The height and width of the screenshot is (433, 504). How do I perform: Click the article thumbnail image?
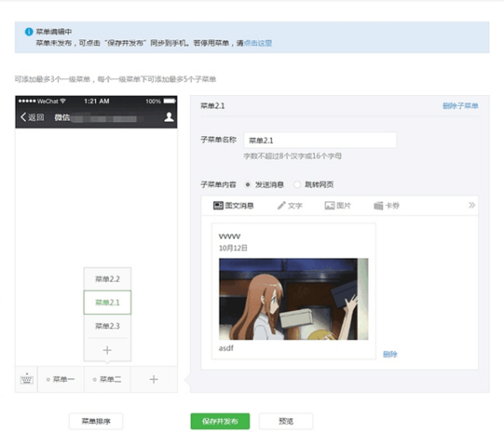(x=293, y=298)
